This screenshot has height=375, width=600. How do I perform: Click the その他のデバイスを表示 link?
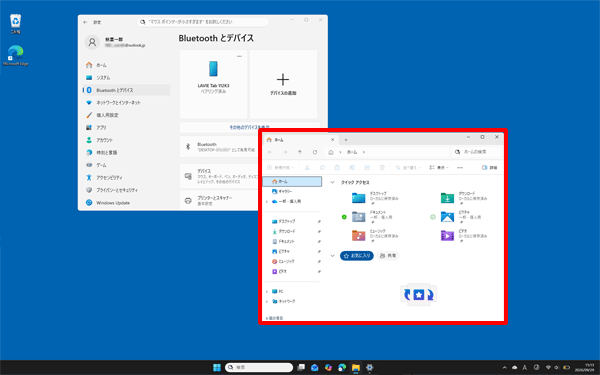(x=249, y=127)
